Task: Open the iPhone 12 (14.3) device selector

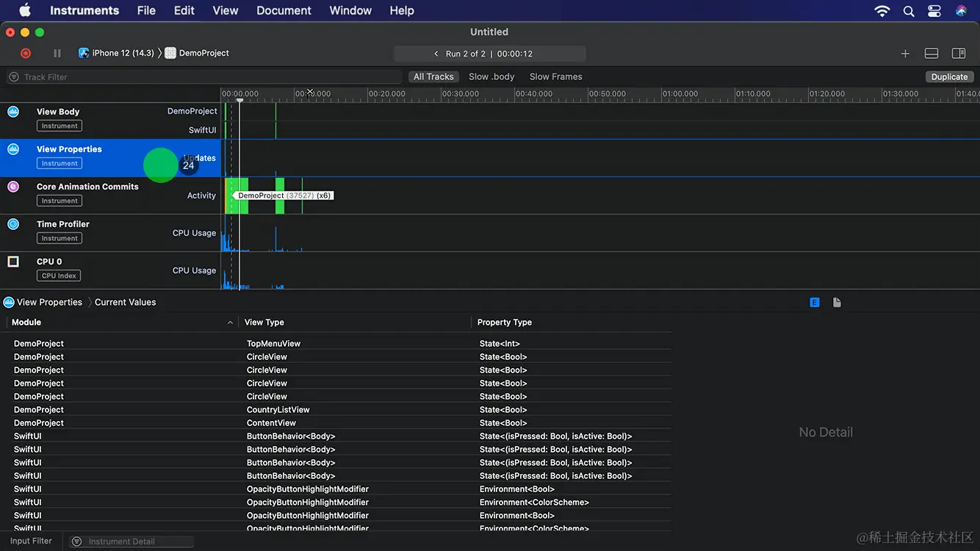Action: click(117, 53)
